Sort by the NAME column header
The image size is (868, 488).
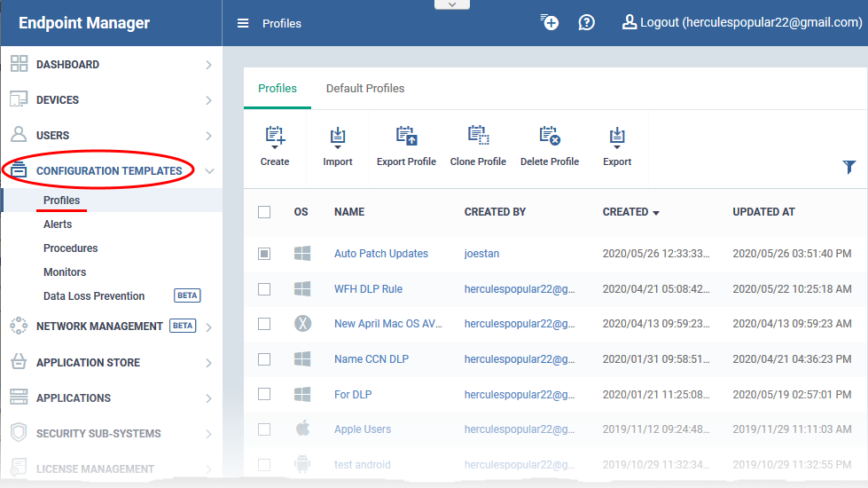tap(349, 212)
